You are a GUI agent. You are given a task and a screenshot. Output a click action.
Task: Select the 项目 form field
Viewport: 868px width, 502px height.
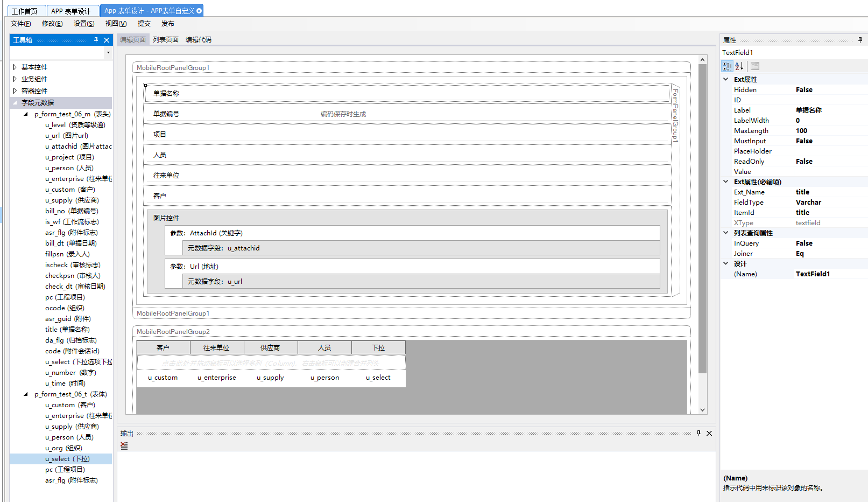pyautogui.click(x=407, y=134)
